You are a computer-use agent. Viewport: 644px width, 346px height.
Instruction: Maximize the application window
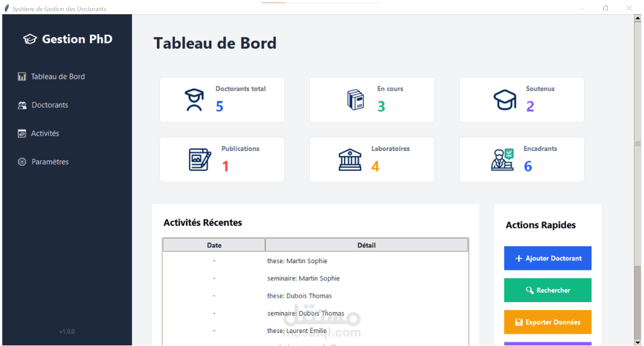(606, 8)
